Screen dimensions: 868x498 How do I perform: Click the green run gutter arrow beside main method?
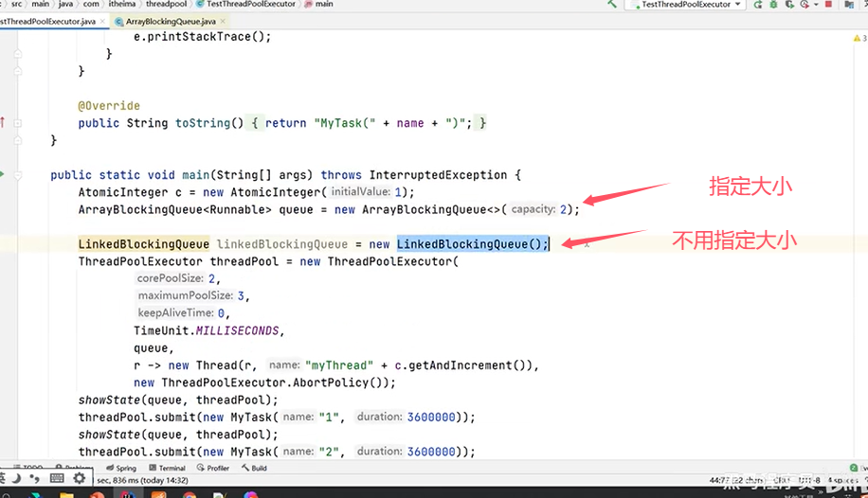coord(2,174)
